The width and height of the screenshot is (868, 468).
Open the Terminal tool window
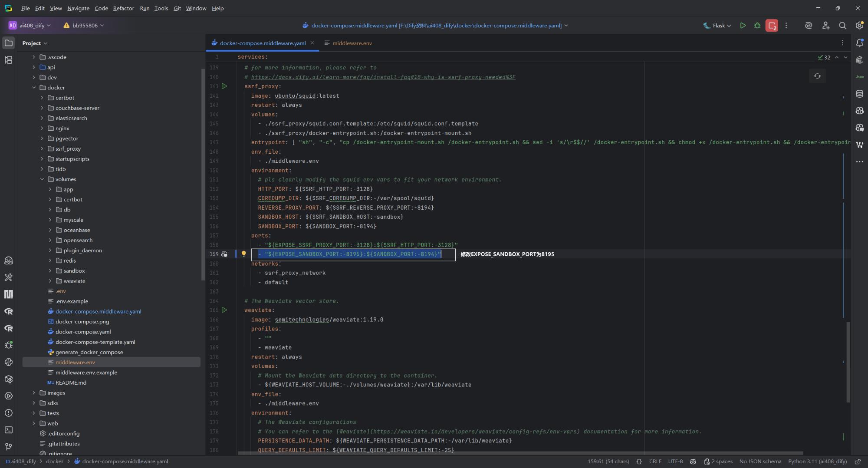coord(8,430)
